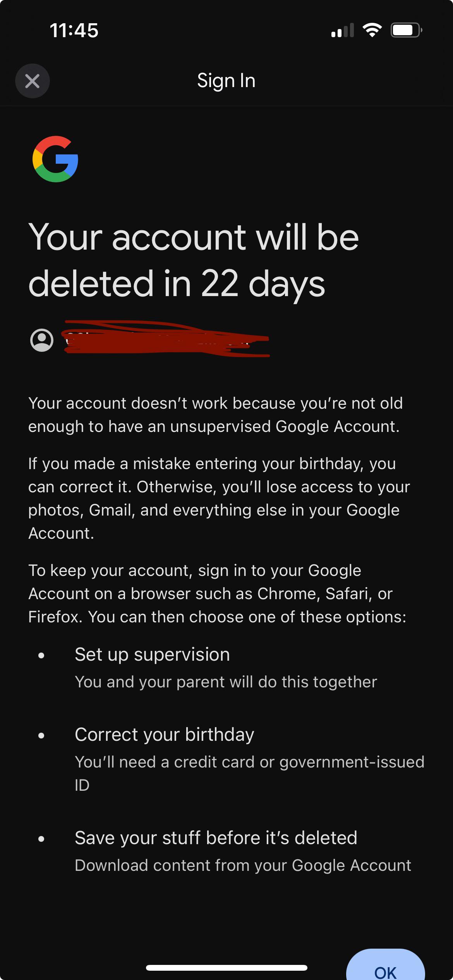Tap the unsupervised Google Account paragraph

[x=216, y=415]
